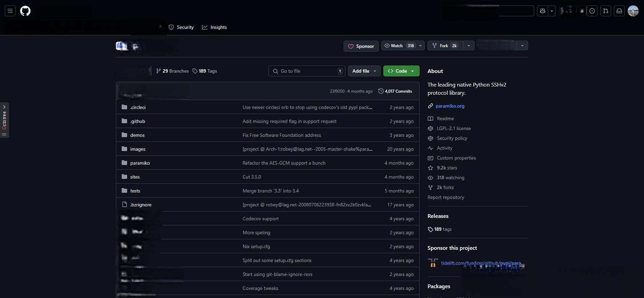Open the 4,017 Commits history
This screenshot has height=298, width=644.
click(x=395, y=91)
